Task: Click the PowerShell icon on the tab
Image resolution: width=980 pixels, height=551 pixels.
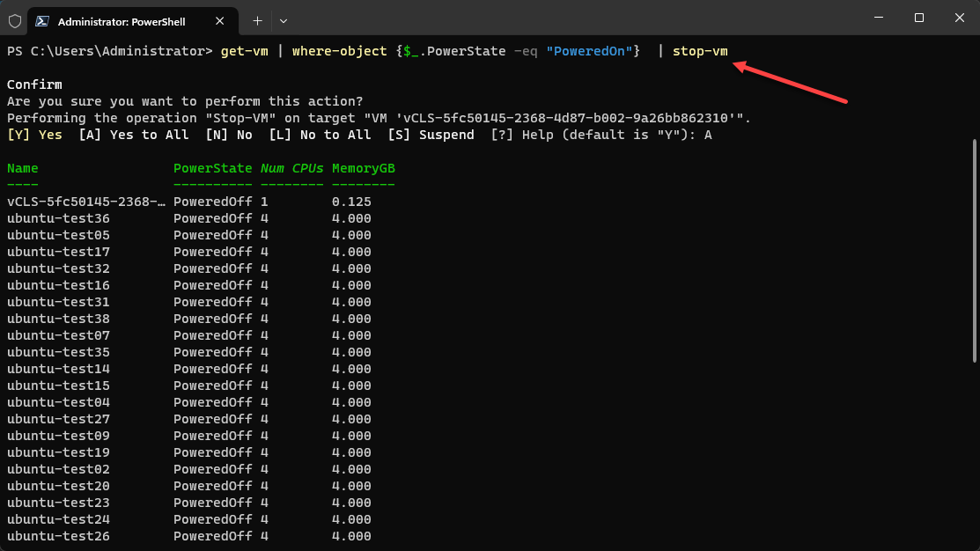Action: 43,21
